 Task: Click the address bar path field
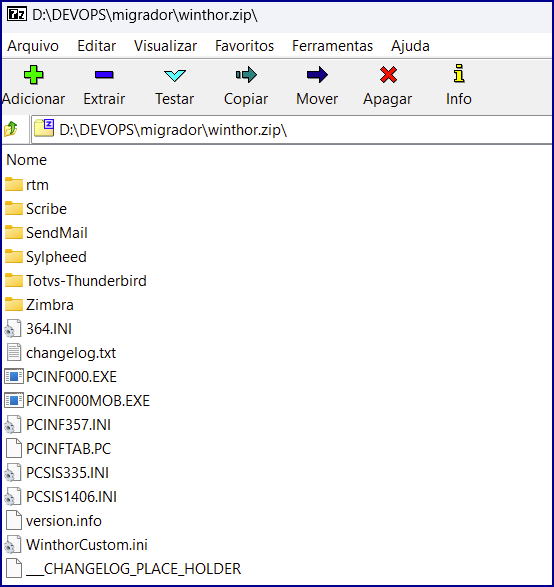[x=292, y=130]
